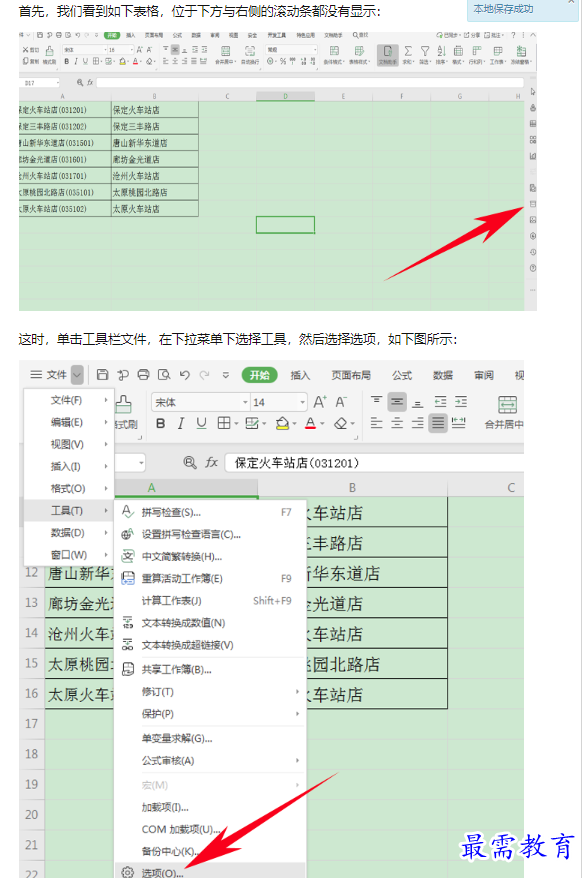This screenshot has height=878, width=583.
Task: Open the Font Color dropdown arrow, lower screenshot
Action: click(x=323, y=424)
